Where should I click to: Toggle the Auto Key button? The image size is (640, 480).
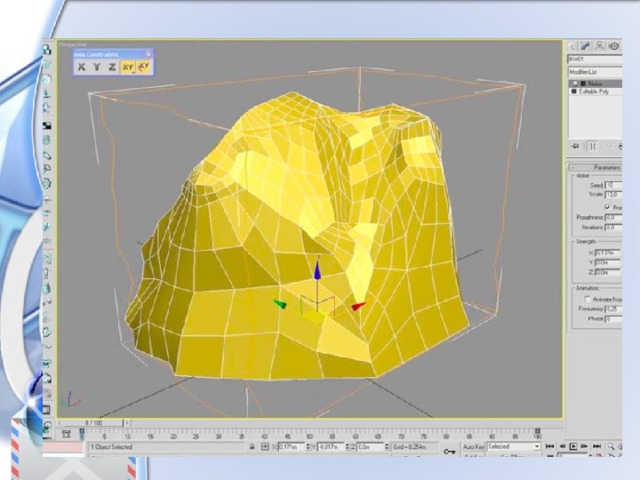point(473,446)
